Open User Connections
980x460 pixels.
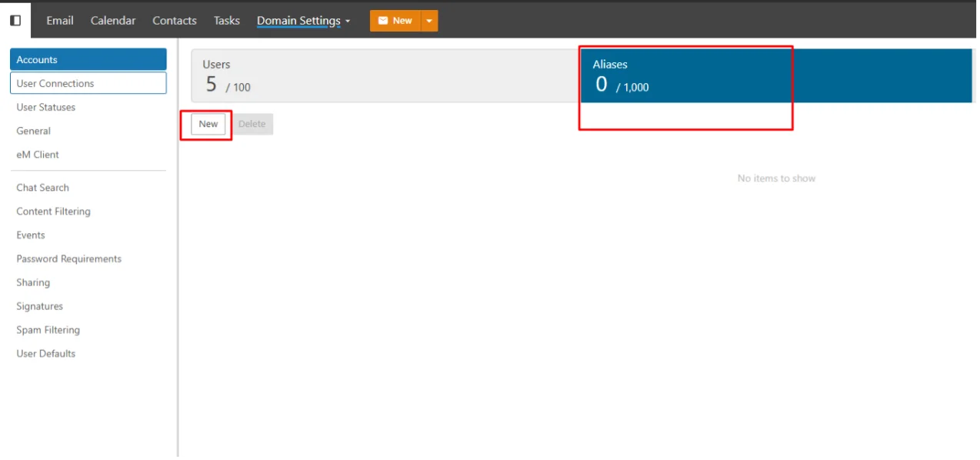(x=88, y=83)
